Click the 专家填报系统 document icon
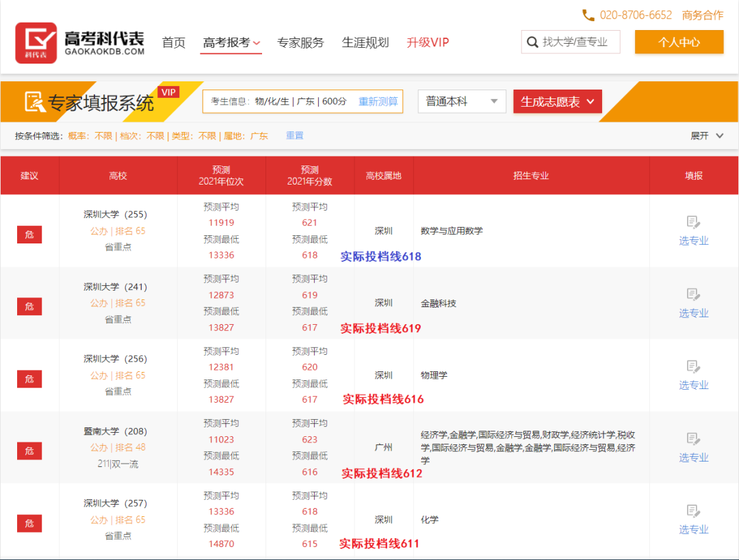 coord(34,102)
